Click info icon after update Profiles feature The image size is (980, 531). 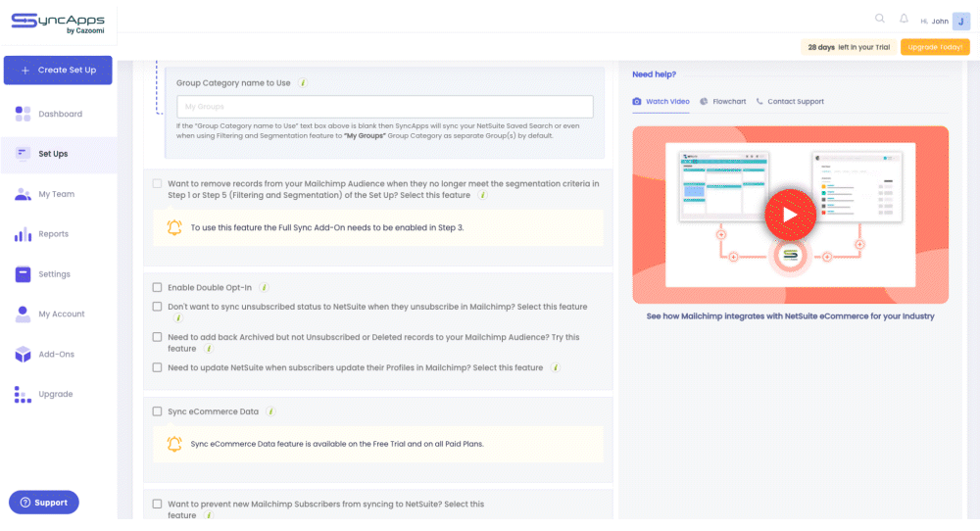click(x=555, y=367)
